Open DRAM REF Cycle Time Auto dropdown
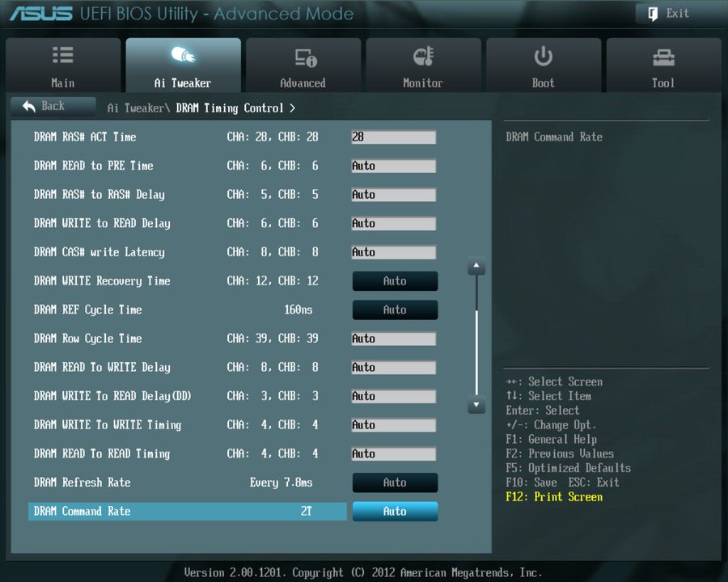Viewport: 728px width, 582px height. pyautogui.click(x=395, y=310)
